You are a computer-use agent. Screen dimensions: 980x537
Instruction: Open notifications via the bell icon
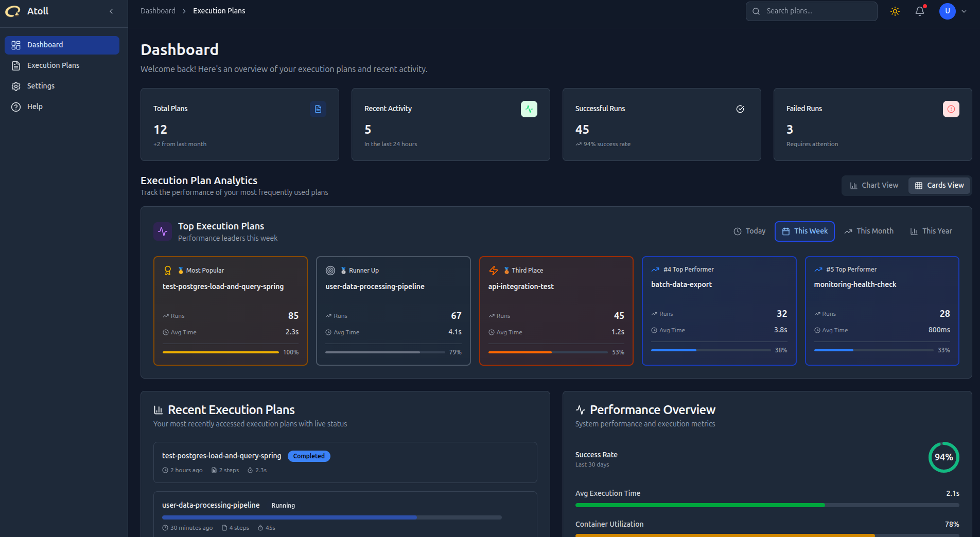(920, 11)
